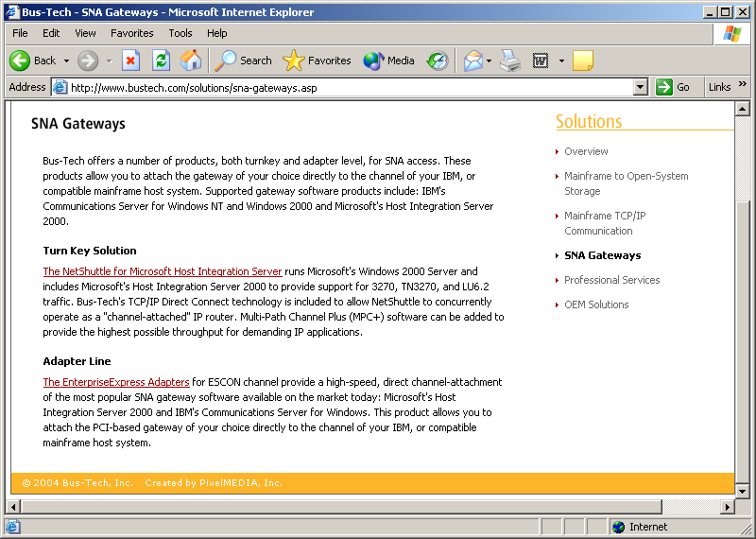Stop page loading with red X icon
The height and width of the screenshot is (539, 756).
130,61
